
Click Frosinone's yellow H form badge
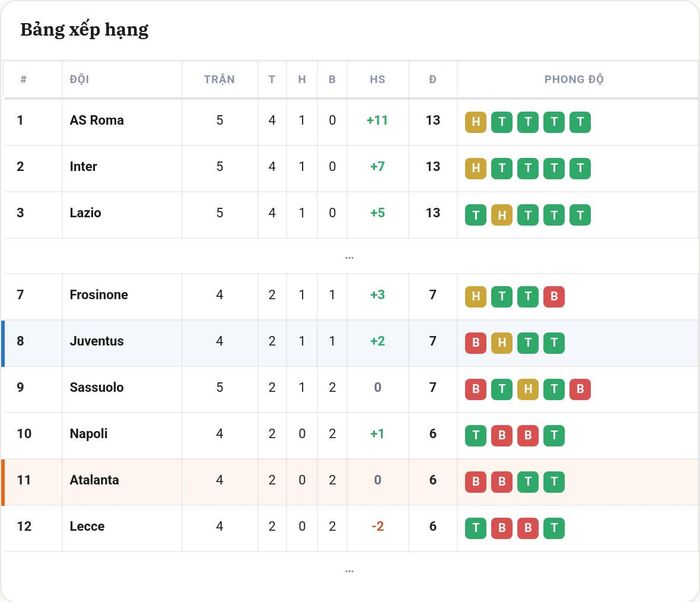click(475, 297)
